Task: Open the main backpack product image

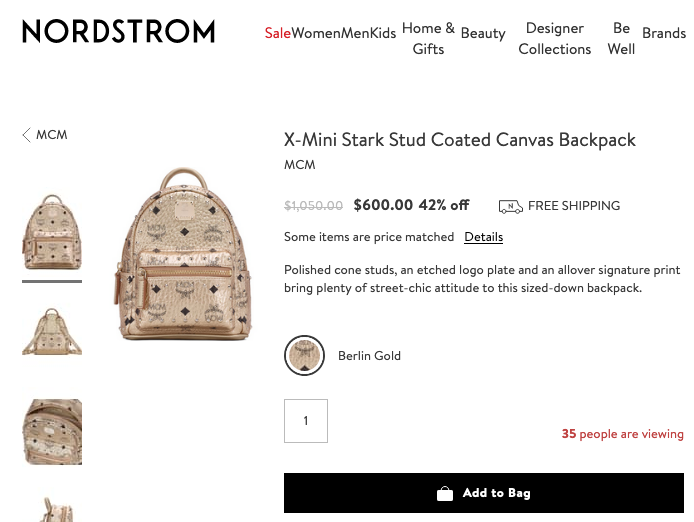Action: (182, 255)
